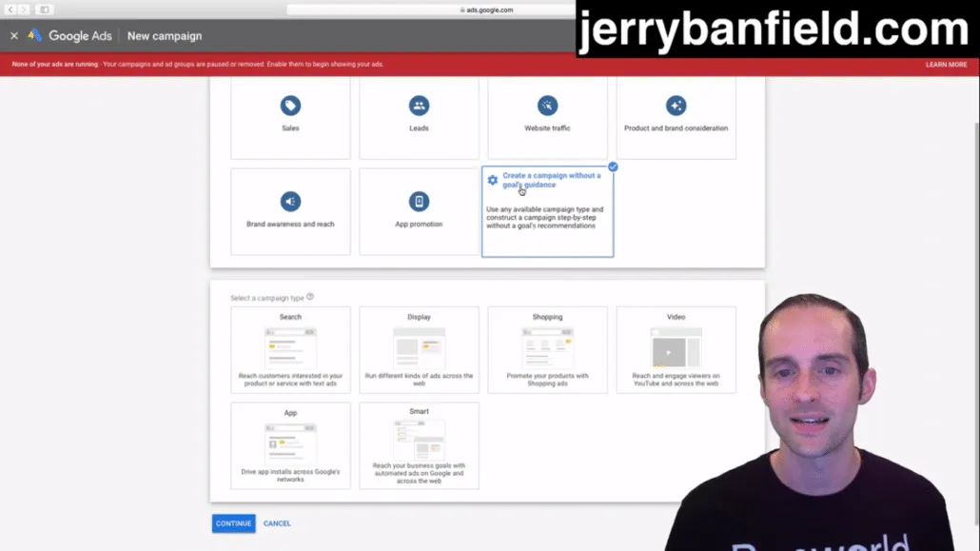The image size is (980, 551).
Task: Select Product and brand consideration icon
Action: 676,106
